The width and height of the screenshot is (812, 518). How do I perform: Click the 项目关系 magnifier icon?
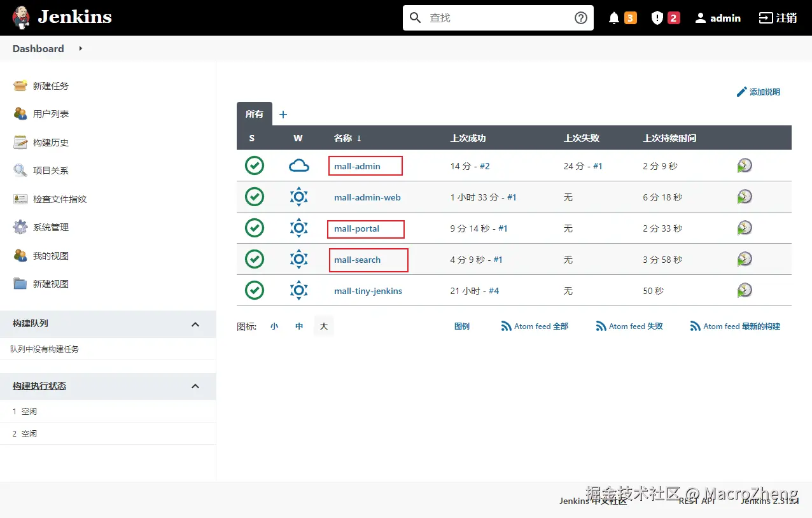(x=20, y=170)
